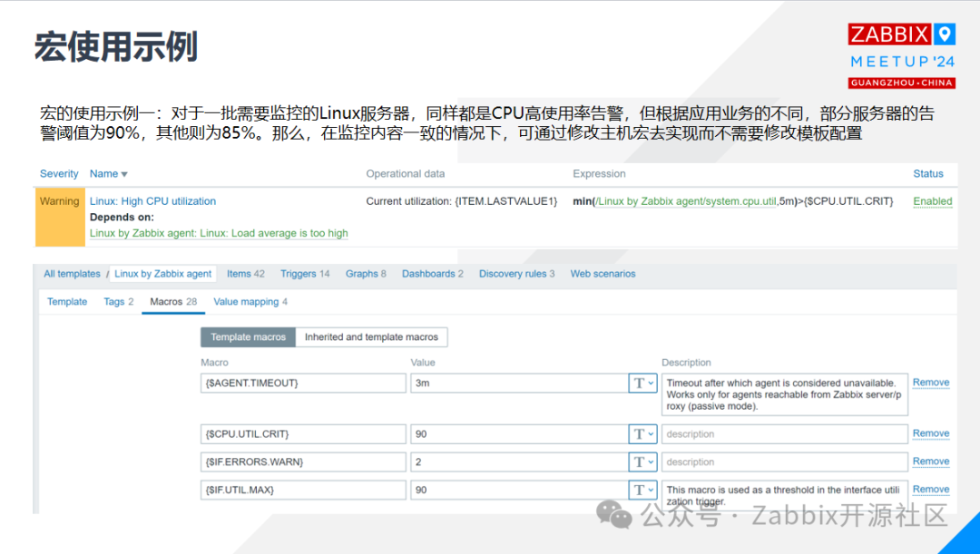Remove the {$AGENT.TIMEOUT} macro
980x554 pixels.
coord(931,383)
